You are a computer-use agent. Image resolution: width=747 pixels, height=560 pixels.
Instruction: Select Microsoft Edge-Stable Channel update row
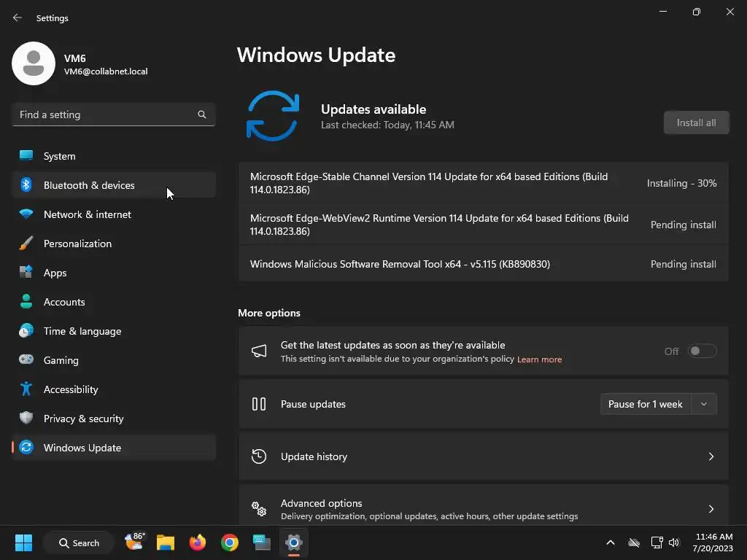point(483,183)
